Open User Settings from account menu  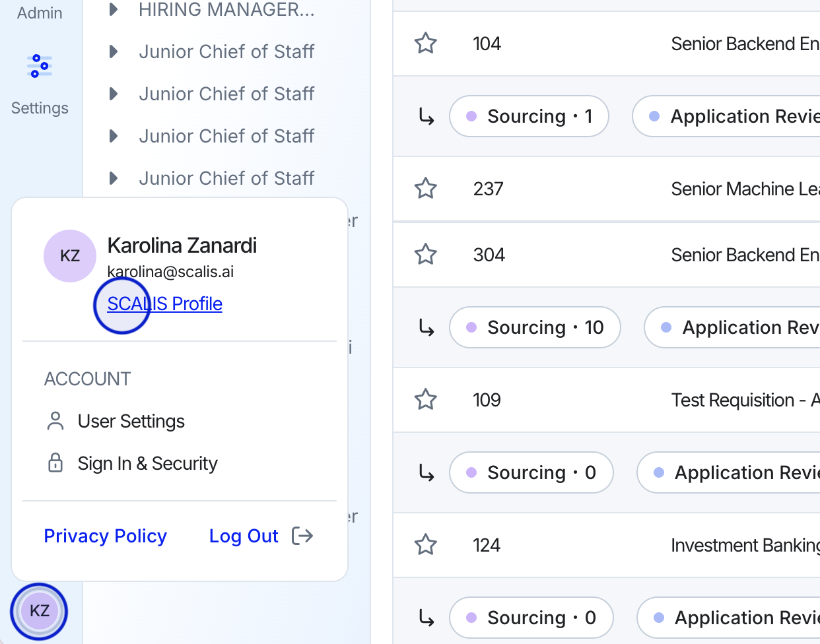[131, 421]
